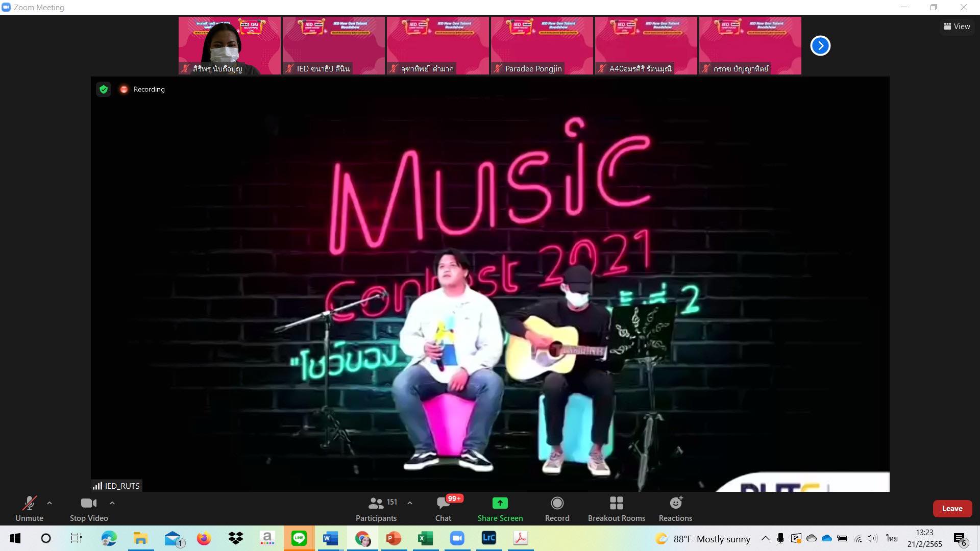
Task: Open video options arrow beside Stop Video
Action: tap(112, 503)
